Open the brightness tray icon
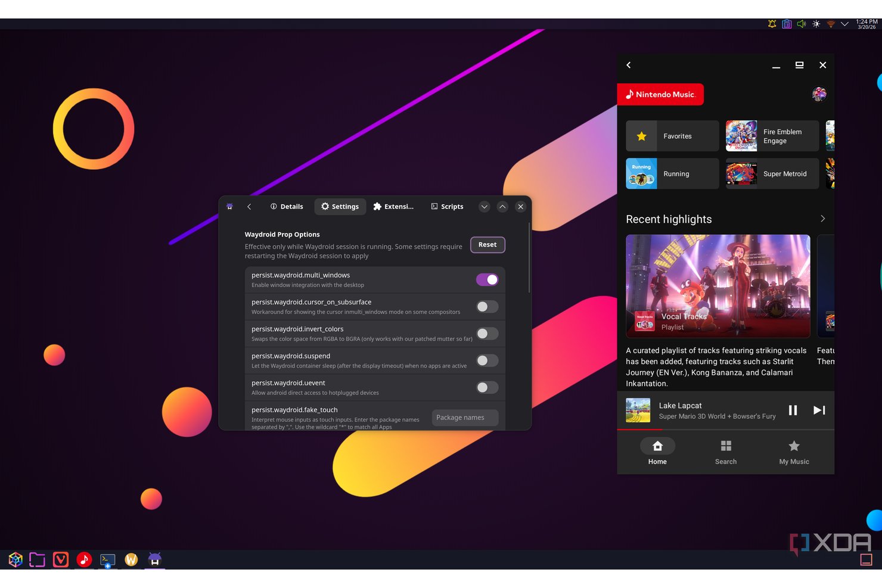Screen dimensions: 882x588 coord(816,24)
